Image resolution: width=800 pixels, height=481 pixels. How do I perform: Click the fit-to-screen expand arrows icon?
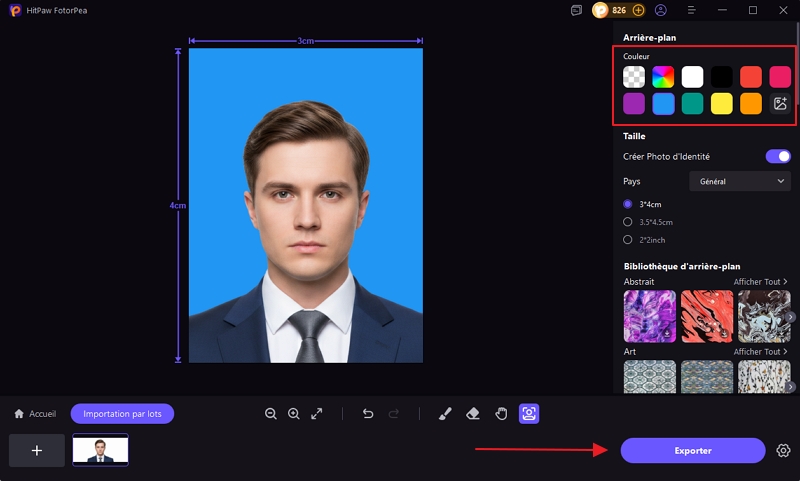(x=317, y=414)
